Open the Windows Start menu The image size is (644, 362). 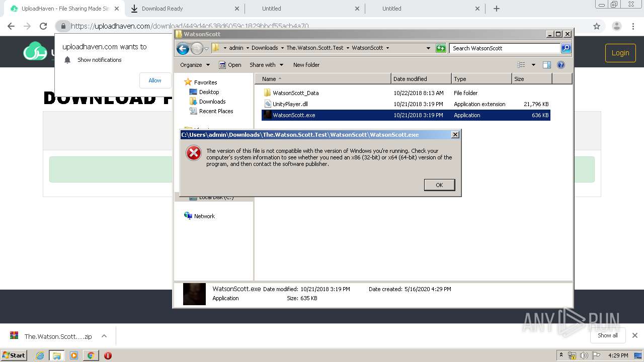coord(14,355)
